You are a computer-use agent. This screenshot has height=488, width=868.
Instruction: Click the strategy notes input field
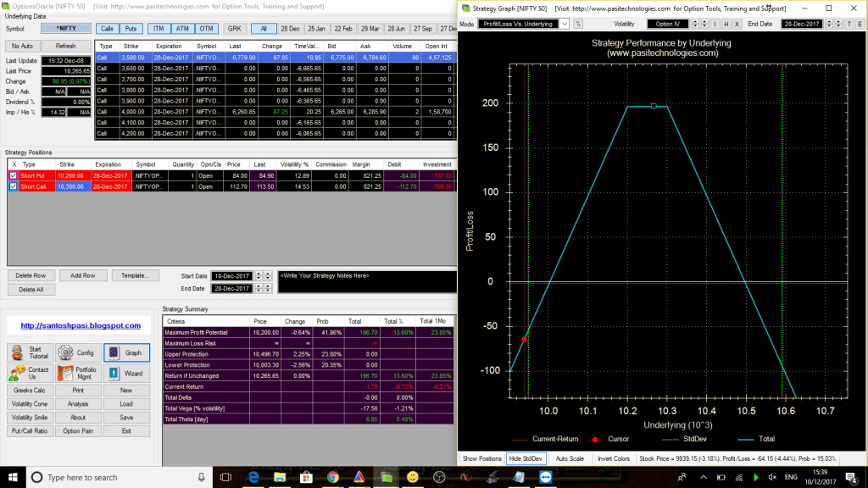tap(356, 280)
